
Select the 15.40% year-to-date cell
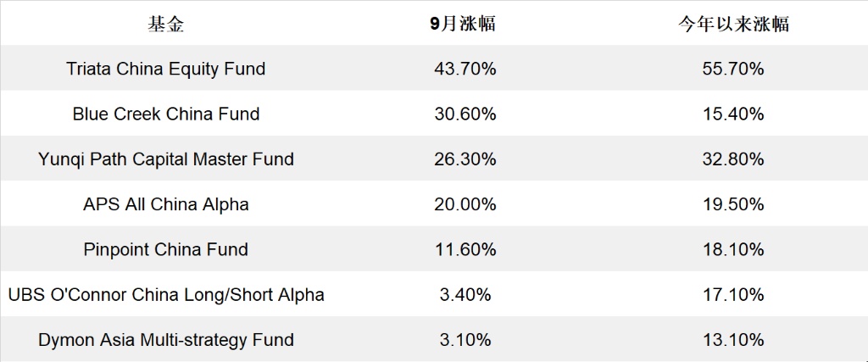click(733, 114)
